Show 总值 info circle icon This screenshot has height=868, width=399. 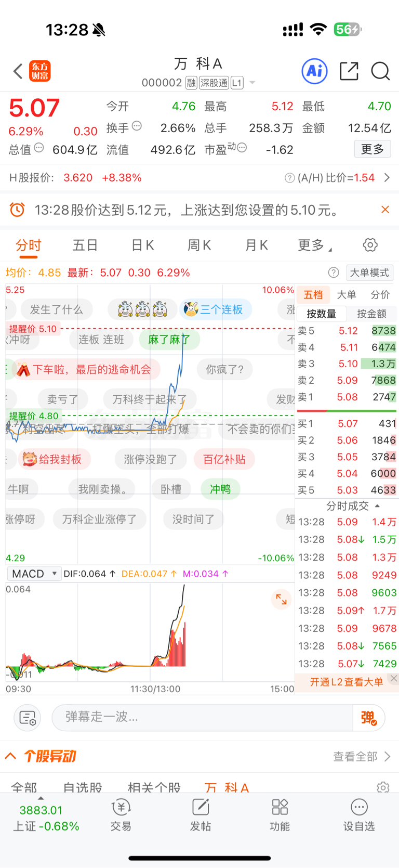(39, 148)
